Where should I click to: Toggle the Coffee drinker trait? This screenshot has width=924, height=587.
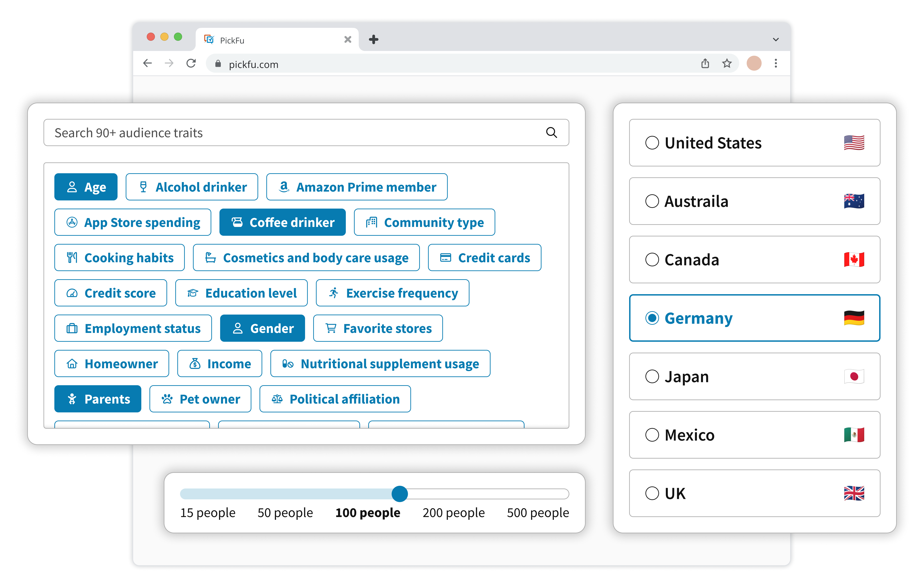pos(282,223)
